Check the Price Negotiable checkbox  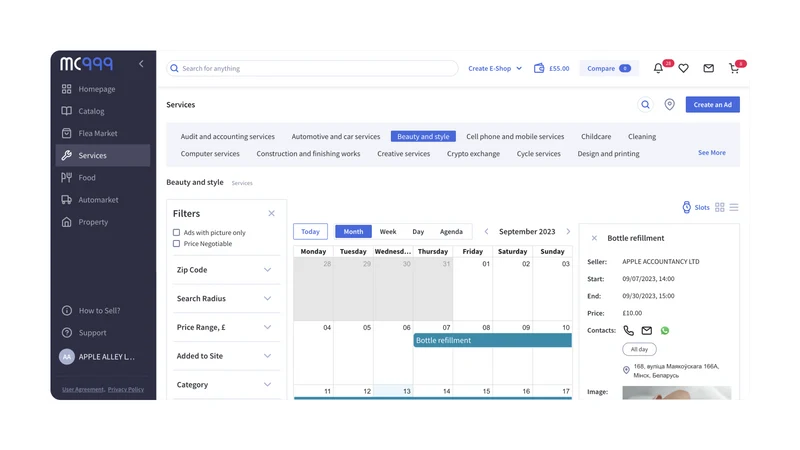point(177,244)
